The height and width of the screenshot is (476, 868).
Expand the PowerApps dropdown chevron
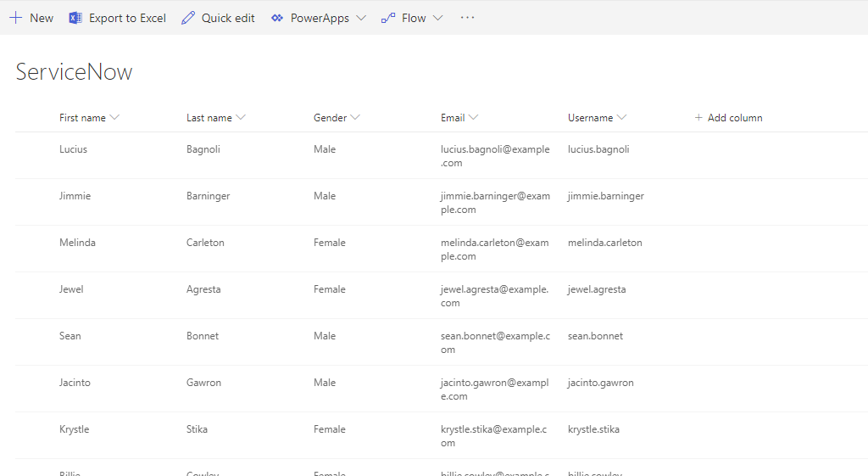361,18
